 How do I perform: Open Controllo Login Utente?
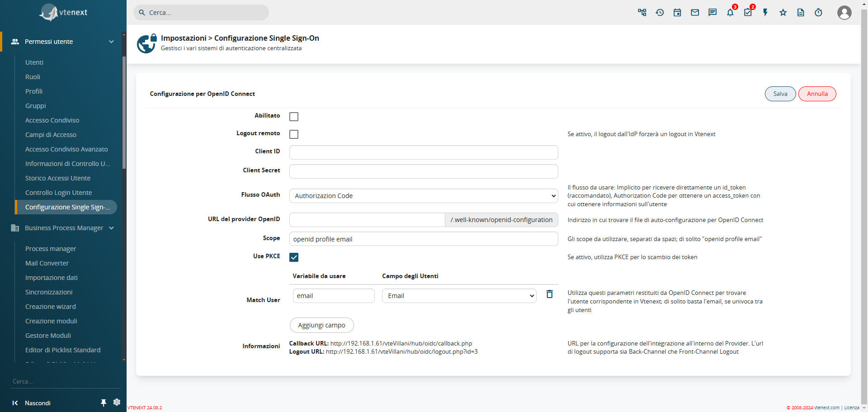[59, 193]
